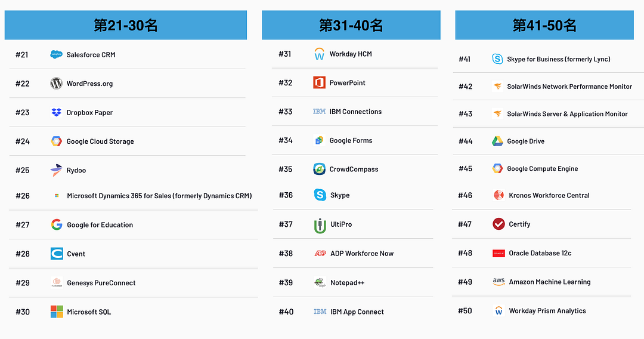Viewport: 644px width, 339px height.
Task: Click the text Amazon Machine Learning
Action: pos(550,282)
